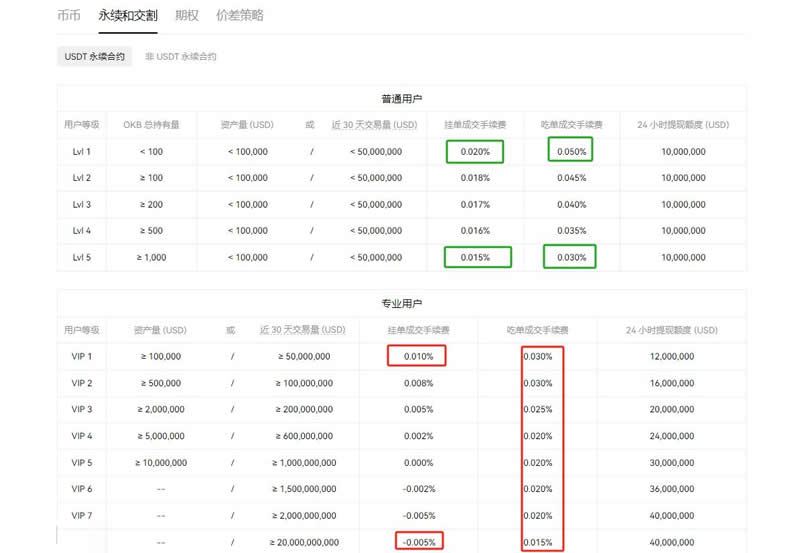Click VIP 4 withdrawal limit 24,000,000 cell
The width and height of the screenshot is (800, 553).
click(672, 436)
